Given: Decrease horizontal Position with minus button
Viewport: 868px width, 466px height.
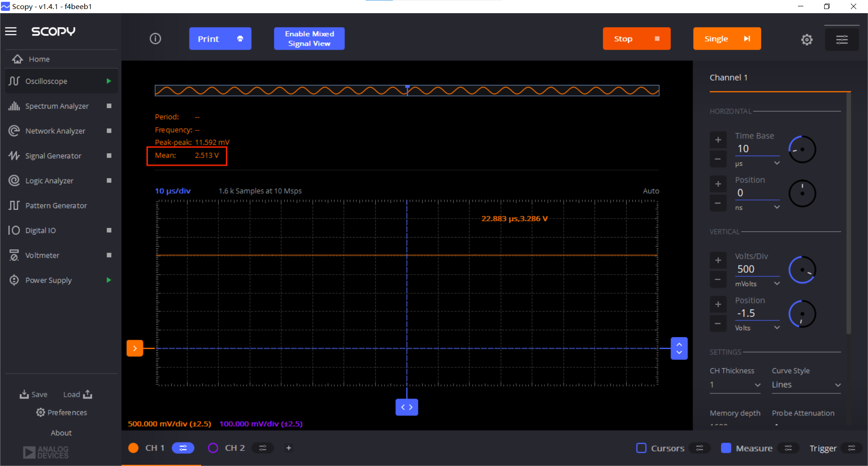Looking at the screenshot, I should (718, 203).
